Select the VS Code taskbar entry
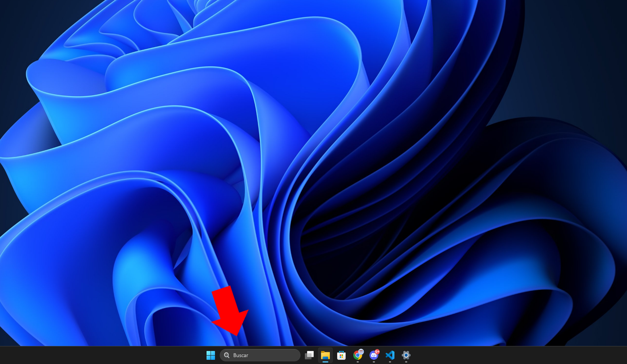This screenshot has width=627, height=364. tap(390, 355)
